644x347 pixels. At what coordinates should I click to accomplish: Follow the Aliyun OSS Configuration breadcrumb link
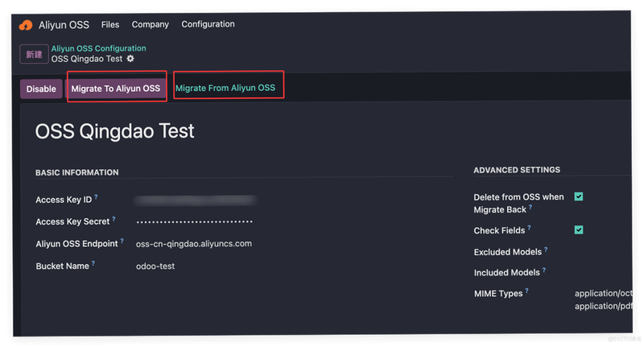[98, 48]
